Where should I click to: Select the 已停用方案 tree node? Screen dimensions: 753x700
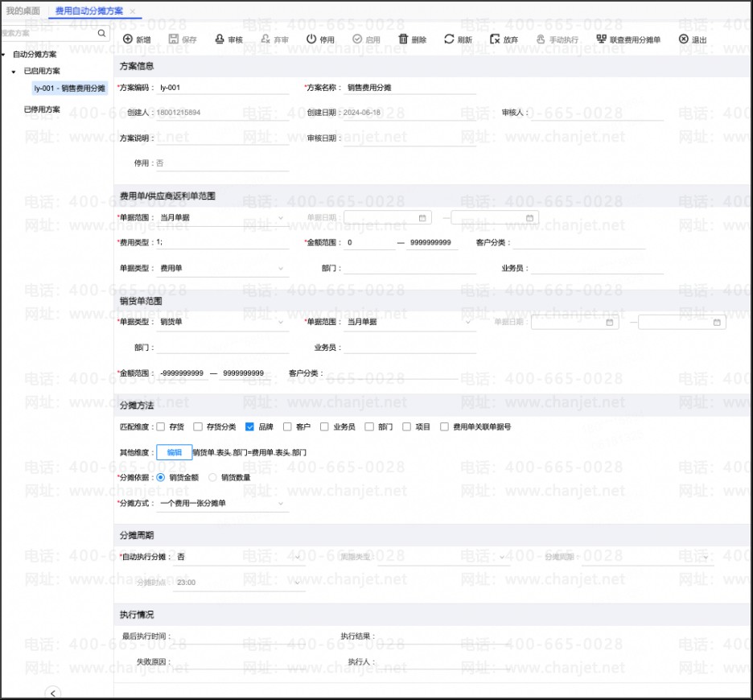coord(43,109)
